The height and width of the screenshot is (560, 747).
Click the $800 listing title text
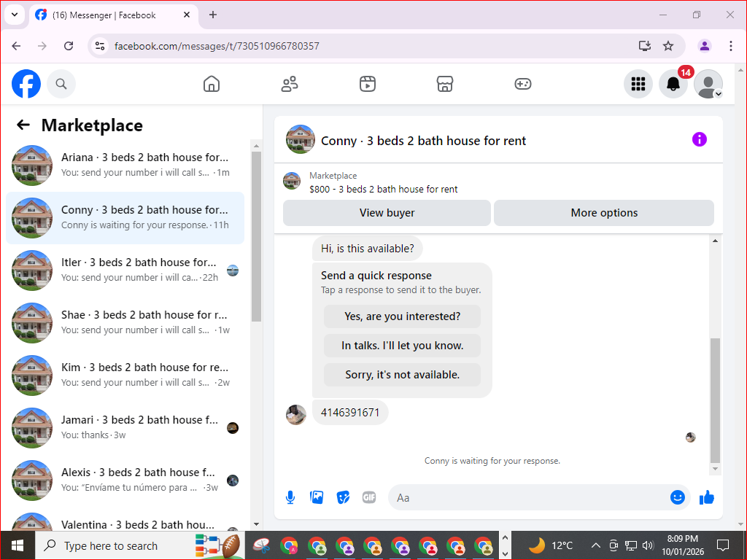click(x=384, y=189)
